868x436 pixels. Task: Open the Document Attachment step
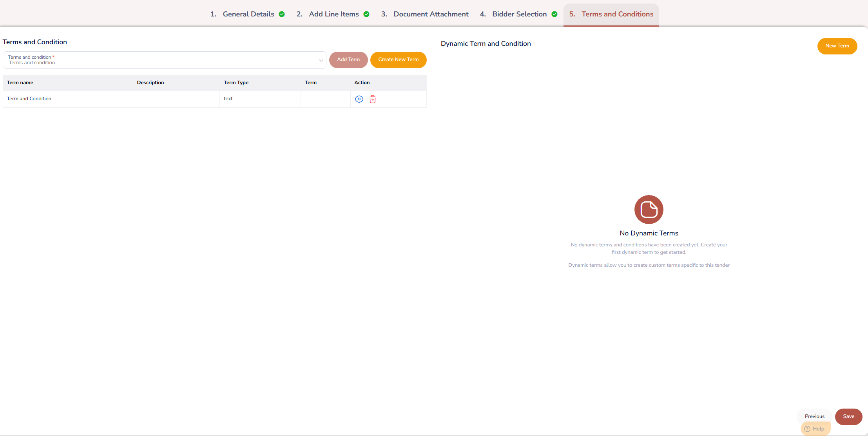click(x=431, y=14)
